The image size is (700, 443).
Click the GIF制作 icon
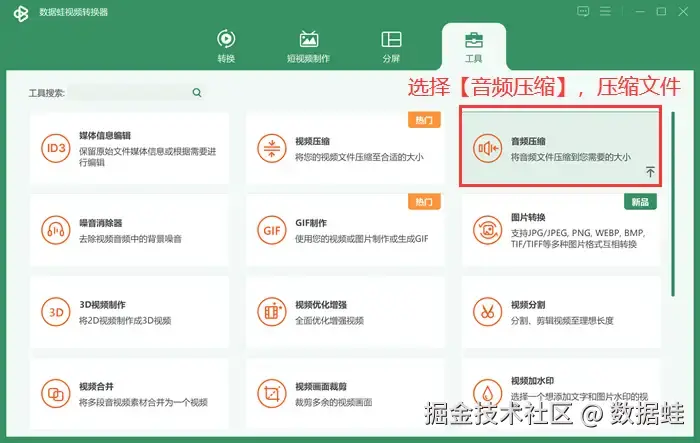pos(272,230)
